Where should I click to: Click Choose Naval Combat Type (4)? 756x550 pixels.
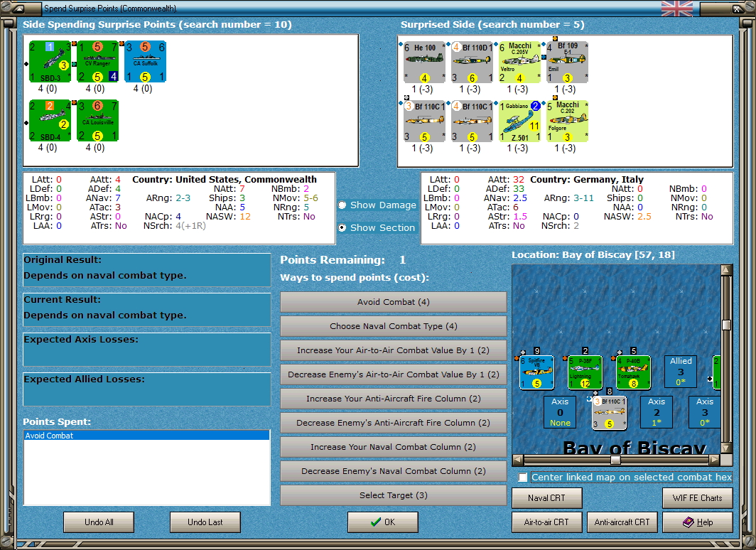point(394,326)
